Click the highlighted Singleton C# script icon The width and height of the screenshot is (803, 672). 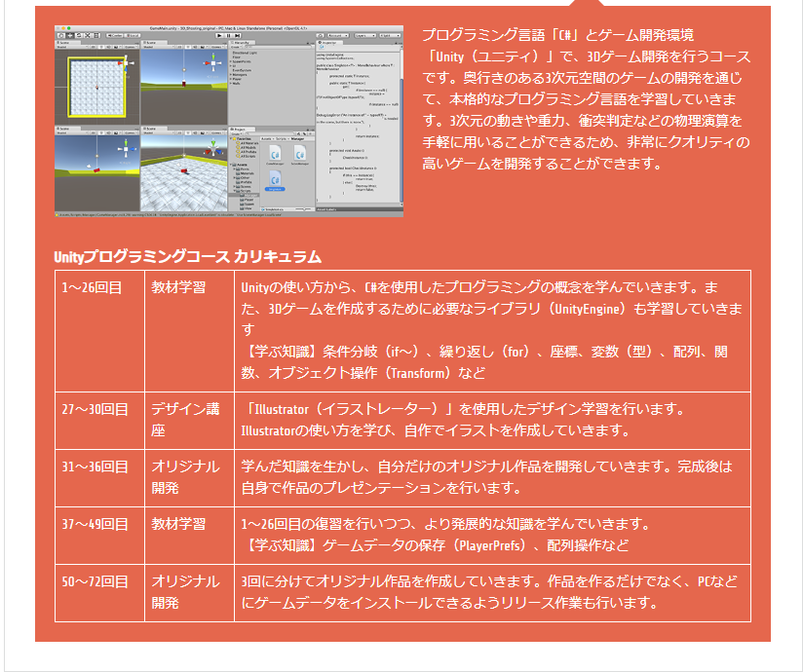click(275, 179)
